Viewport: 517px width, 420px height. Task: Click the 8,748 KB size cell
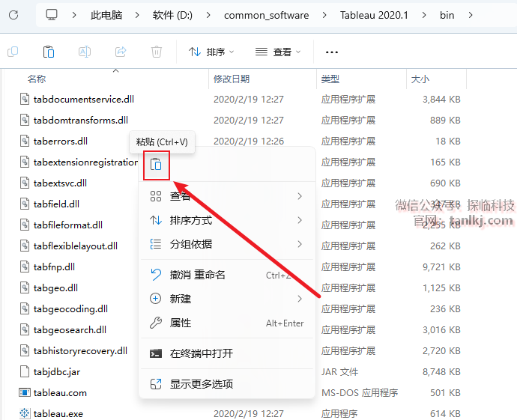(441, 371)
